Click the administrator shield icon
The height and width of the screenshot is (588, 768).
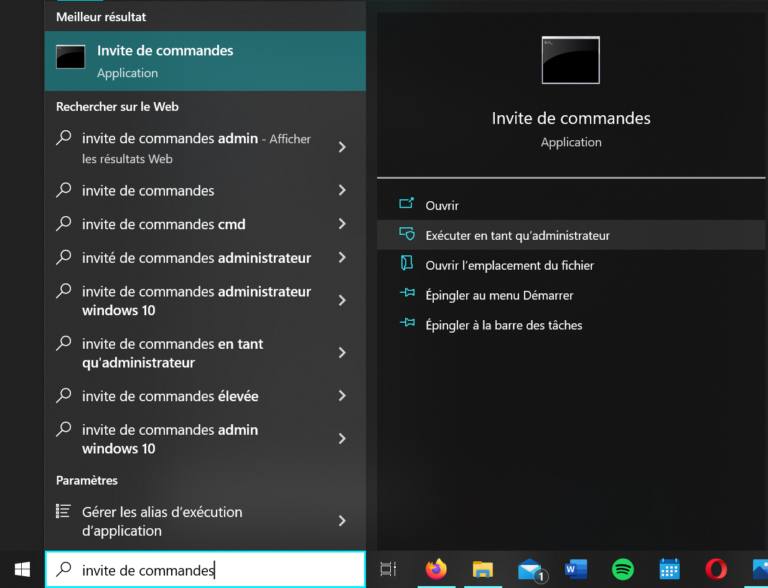click(x=407, y=234)
